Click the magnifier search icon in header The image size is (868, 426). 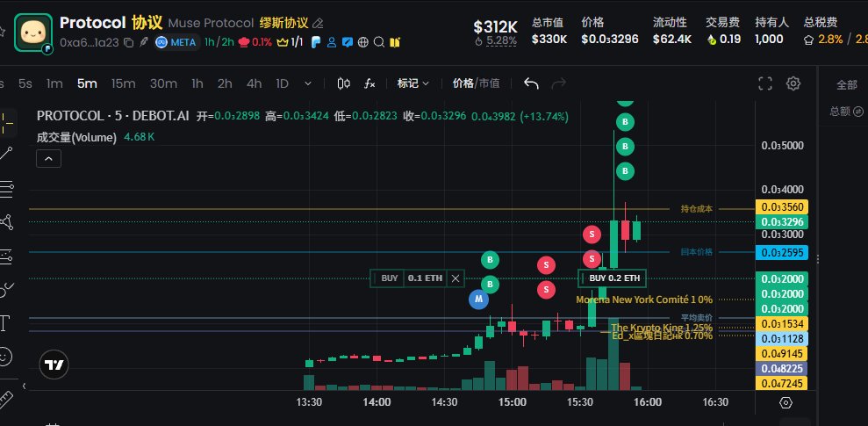379,42
